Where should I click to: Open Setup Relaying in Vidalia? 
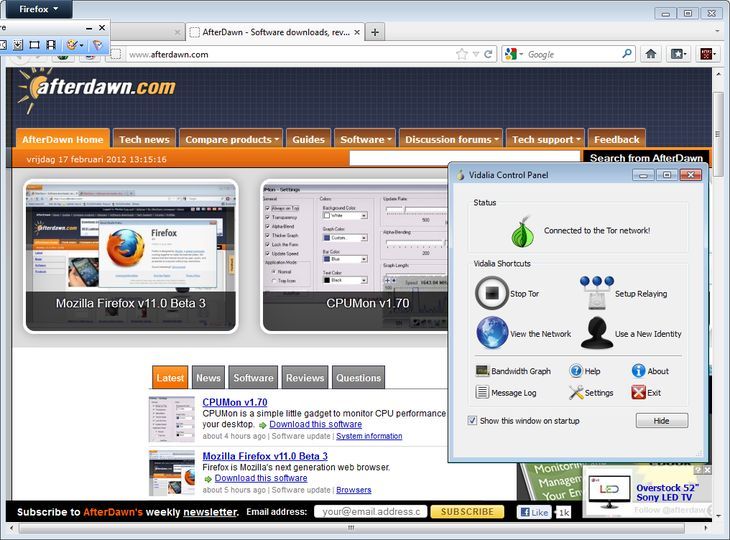625,293
